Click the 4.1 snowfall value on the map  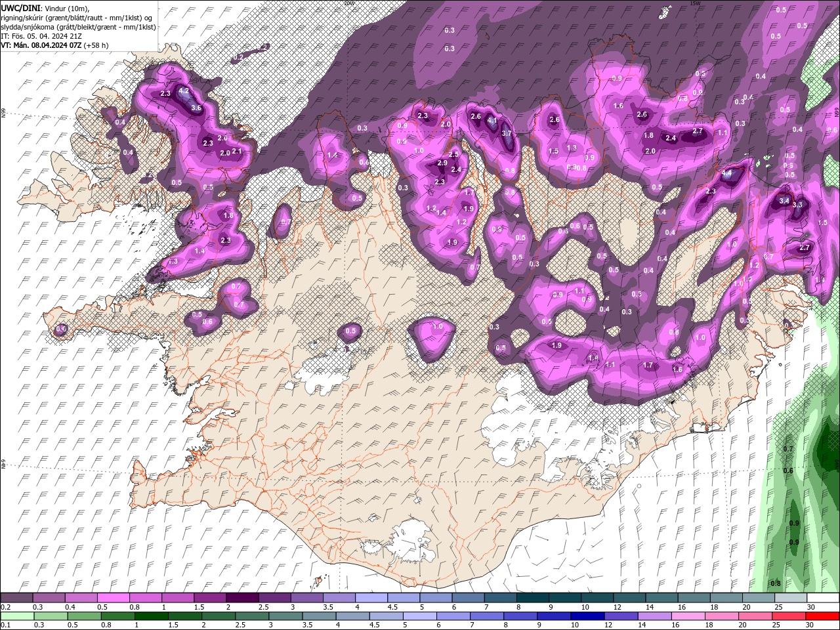493,121
